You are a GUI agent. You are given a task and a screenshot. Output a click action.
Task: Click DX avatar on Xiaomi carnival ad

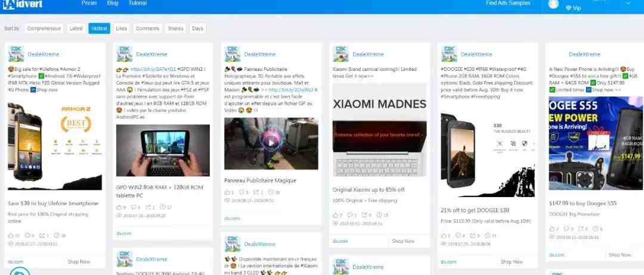(x=341, y=54)
